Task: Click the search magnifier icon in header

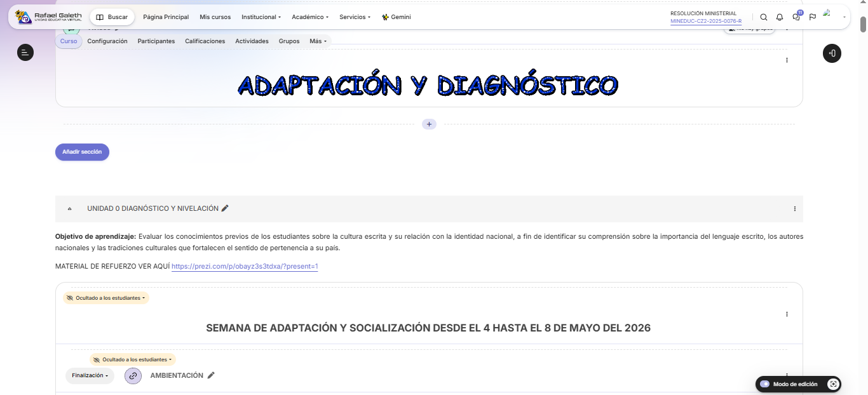Action: [x=764, y=17]
